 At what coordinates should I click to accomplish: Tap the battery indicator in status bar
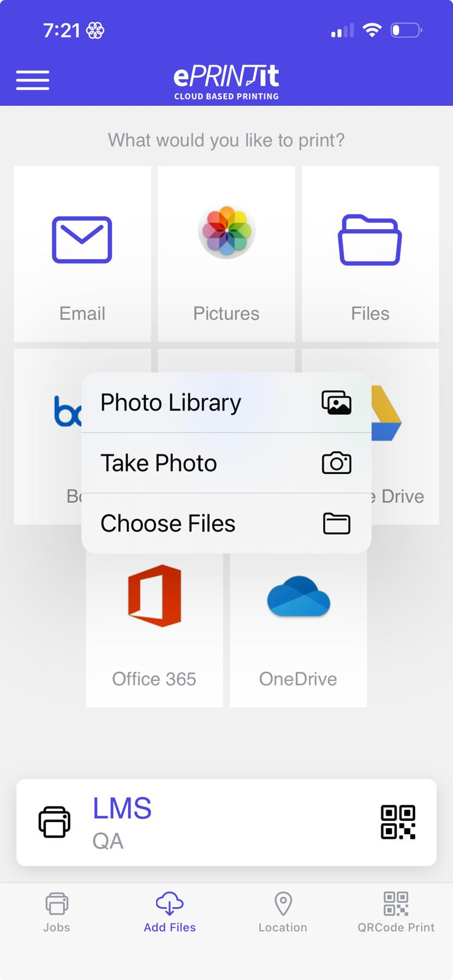[405, 30]
